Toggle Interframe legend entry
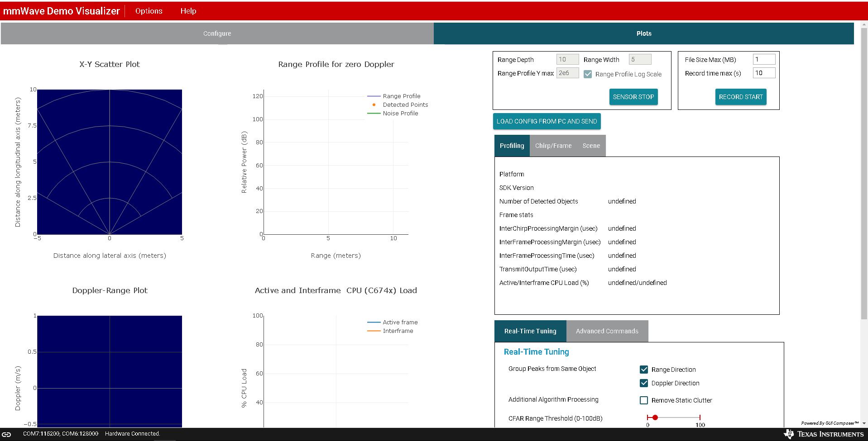This screenshot has height=441, width=868. pos(390,331)
